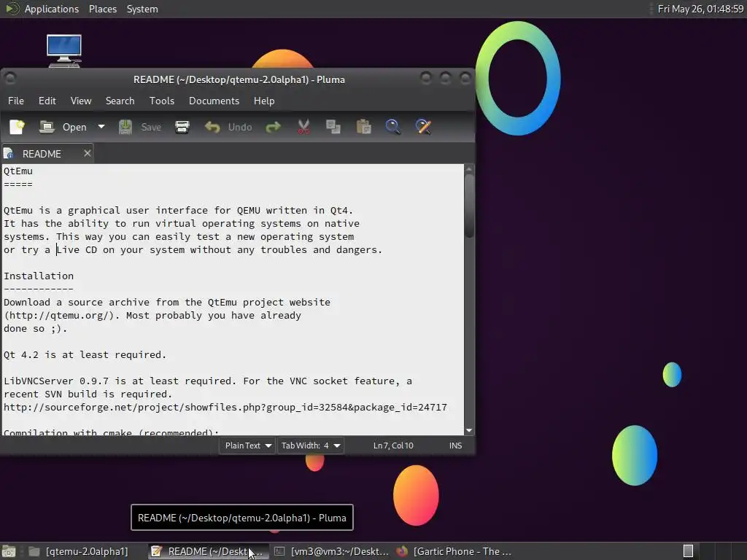This screenshot has height=560, width=747.
Task: Click the 'Qt 4.2 is at least required.' line
Action: tap(85, 355)
